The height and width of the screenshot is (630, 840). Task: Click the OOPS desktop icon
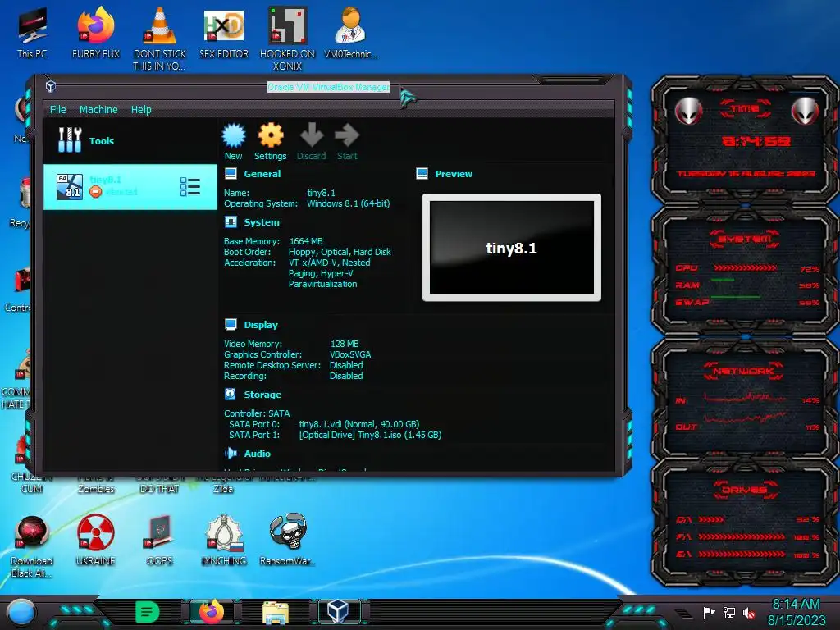tap(160, 540)
